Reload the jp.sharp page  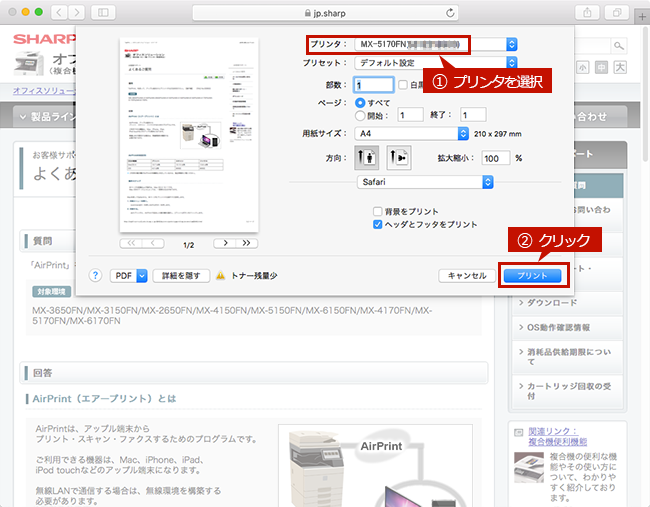[450, 13]
